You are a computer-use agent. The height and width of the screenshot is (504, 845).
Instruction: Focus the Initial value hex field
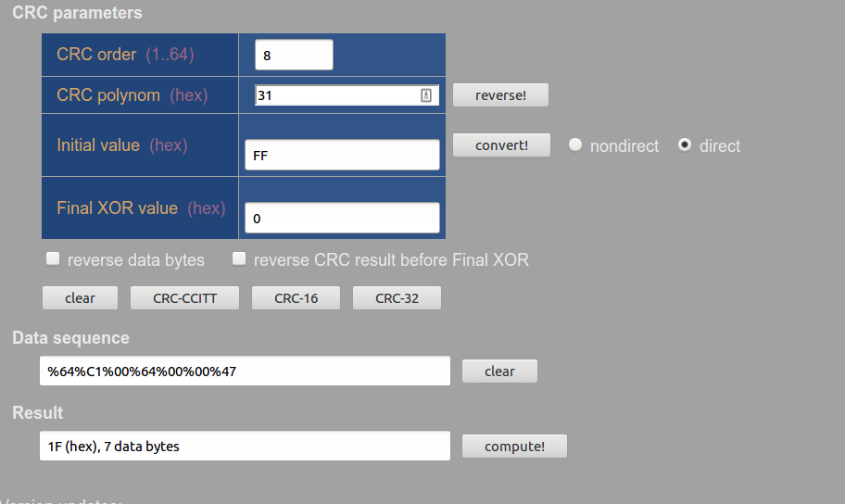click(342, 156)
